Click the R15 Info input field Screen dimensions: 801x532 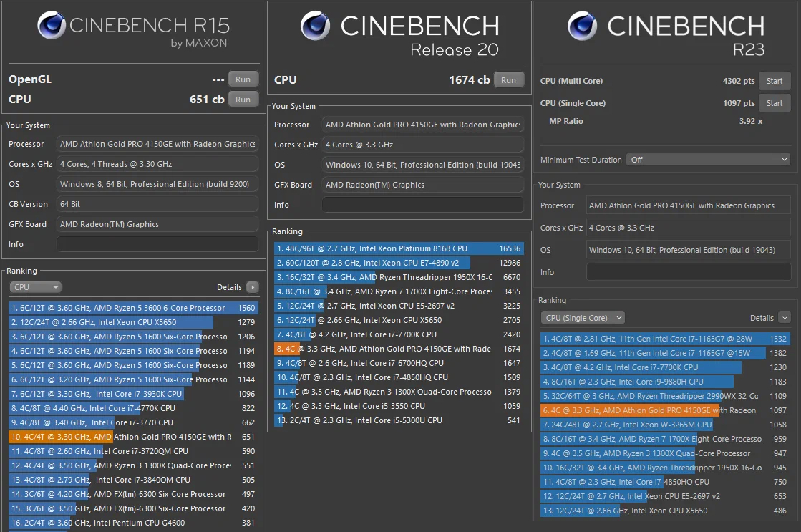point(157,244)
